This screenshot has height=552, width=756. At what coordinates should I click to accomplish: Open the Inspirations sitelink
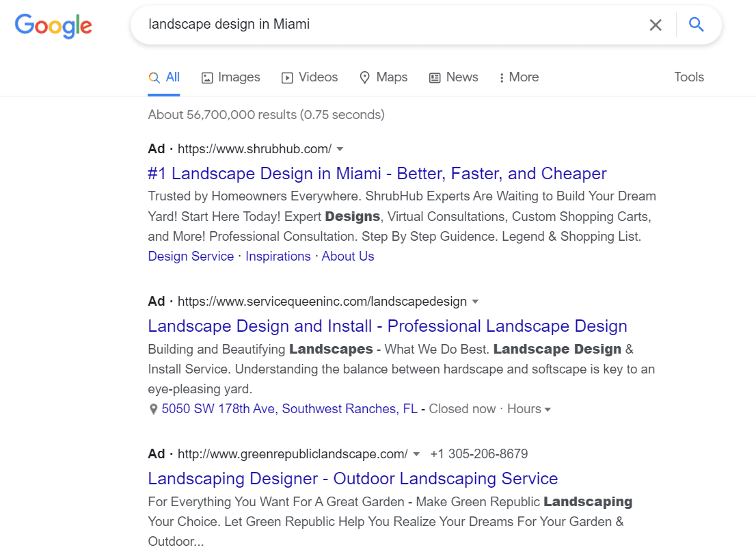point(278,256)
